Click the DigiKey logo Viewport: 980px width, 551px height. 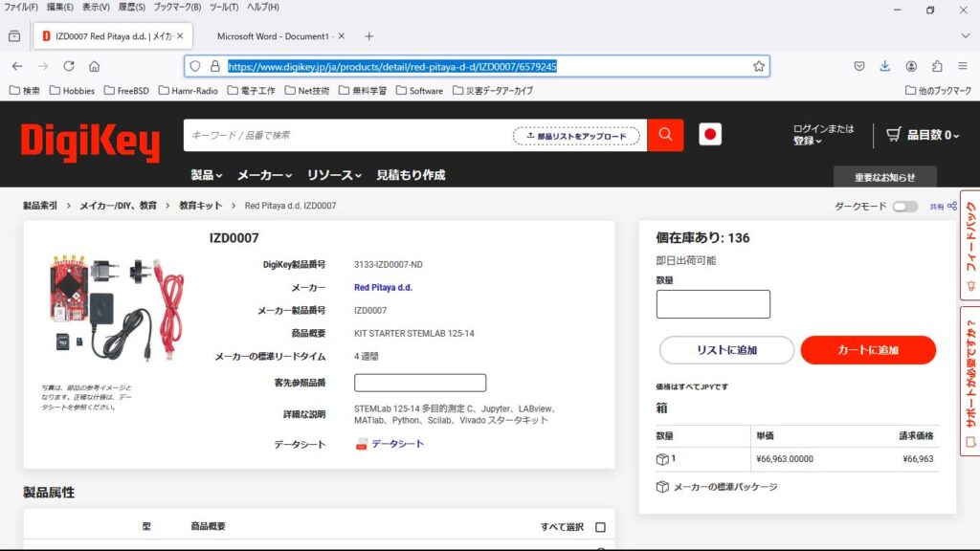90,142
